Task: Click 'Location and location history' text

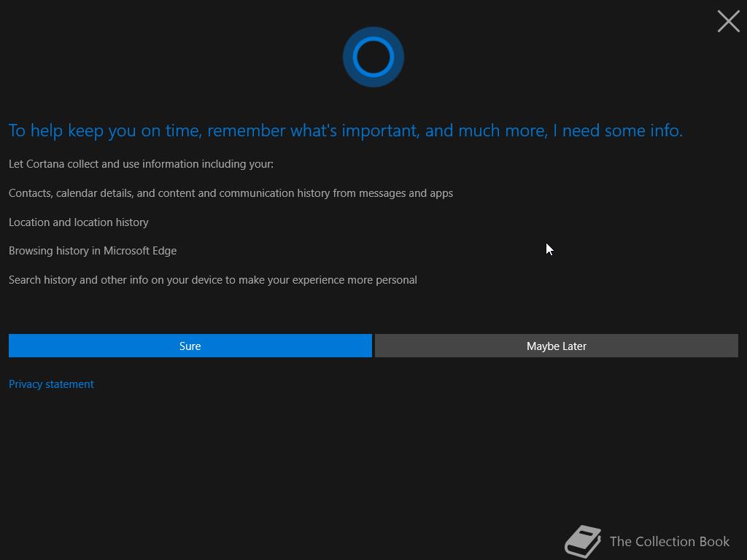Action: [79, 222]
